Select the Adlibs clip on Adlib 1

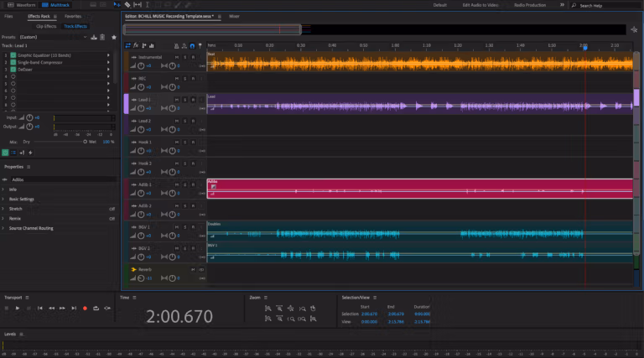pos(420,189)
